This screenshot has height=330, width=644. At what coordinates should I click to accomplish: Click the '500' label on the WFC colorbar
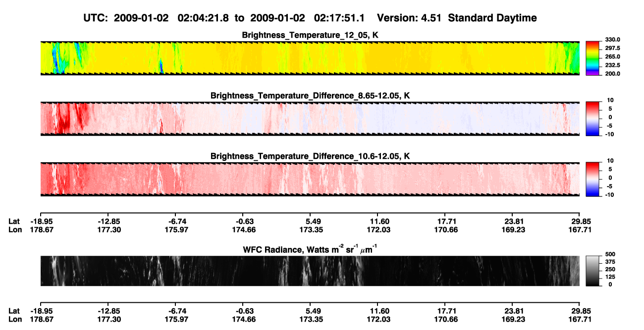(610, 254)
